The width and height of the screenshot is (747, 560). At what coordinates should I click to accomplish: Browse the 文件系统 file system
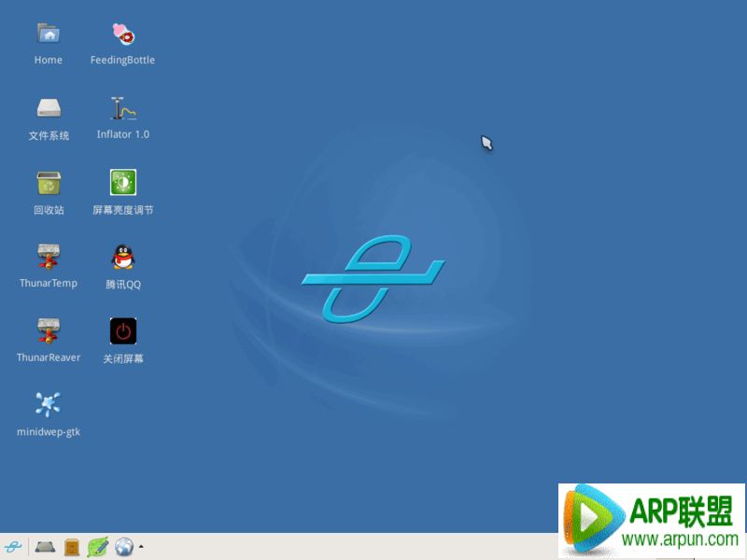pos(47,107)
